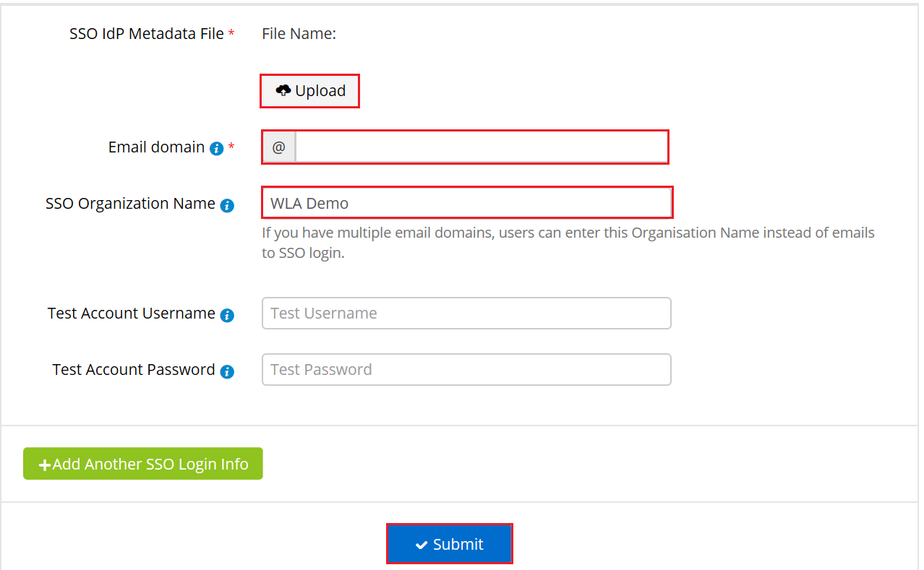The width and height of the screenshot is (924, 570).
Task: Select the field containing WLA Demo
Action: tap(466, 202)
